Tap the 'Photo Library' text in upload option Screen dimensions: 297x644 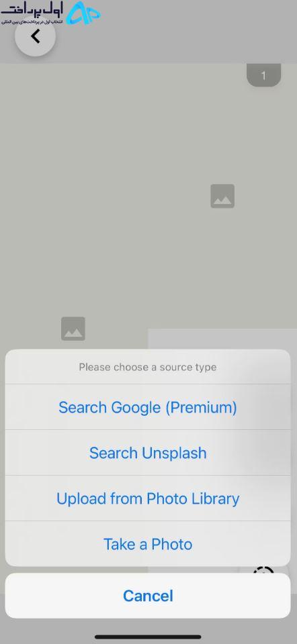(x=193, y=498)
